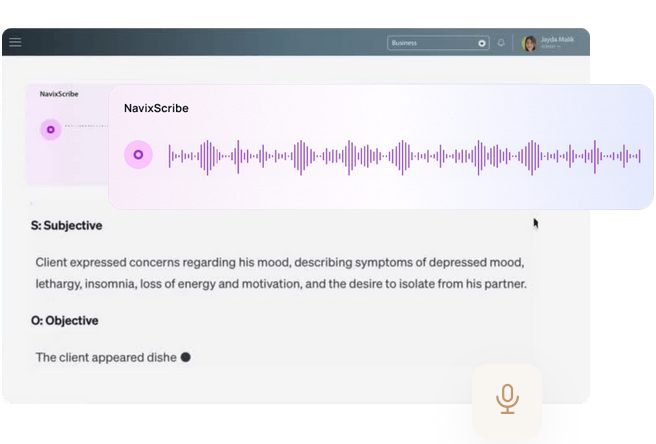
Task: Select the NavixScribe title in the large card
Action: tap(156, 108)
